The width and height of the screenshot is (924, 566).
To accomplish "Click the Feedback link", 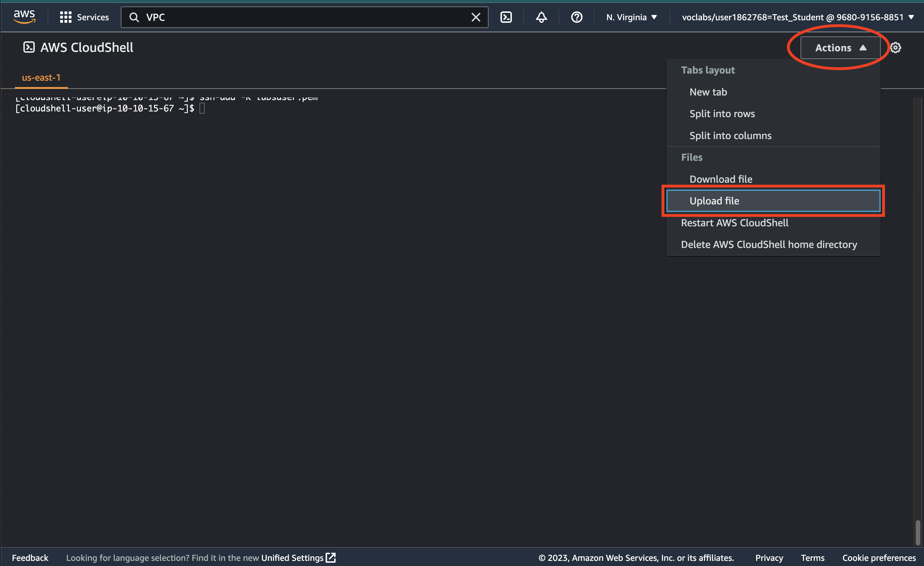I will (30, 558).
